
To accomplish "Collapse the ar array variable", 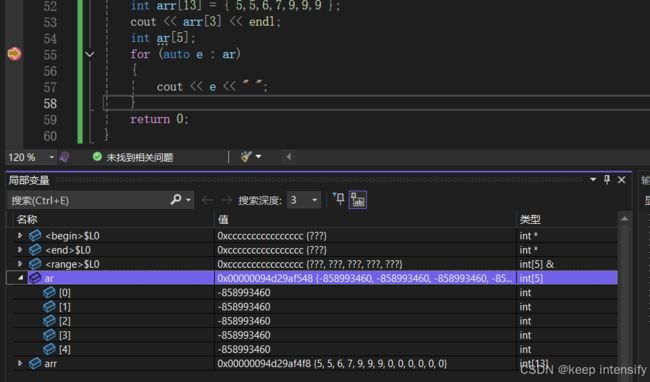I will click(20, 278).
